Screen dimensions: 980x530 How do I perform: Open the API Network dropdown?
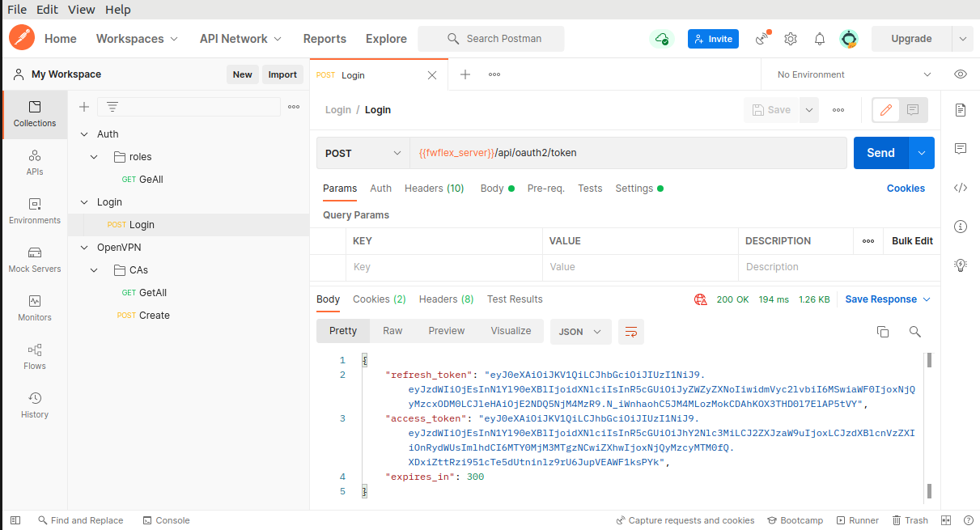tap(240, 39)
